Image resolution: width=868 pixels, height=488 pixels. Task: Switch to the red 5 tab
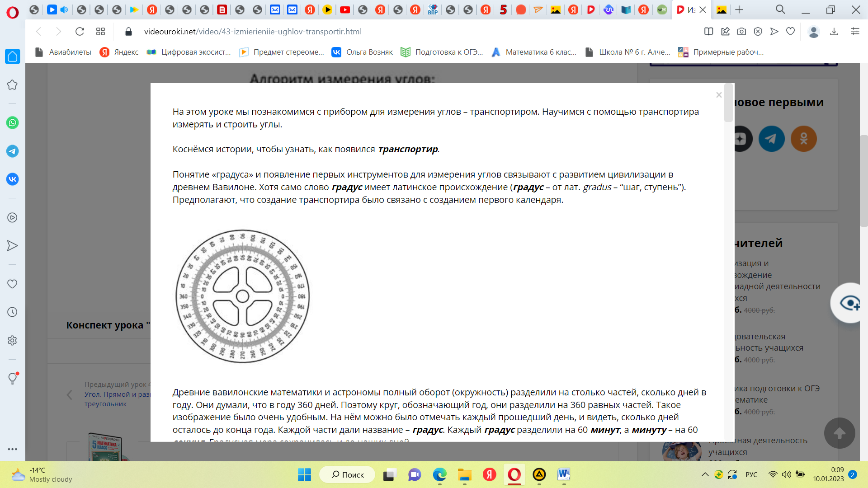click(x=503, y=9)
